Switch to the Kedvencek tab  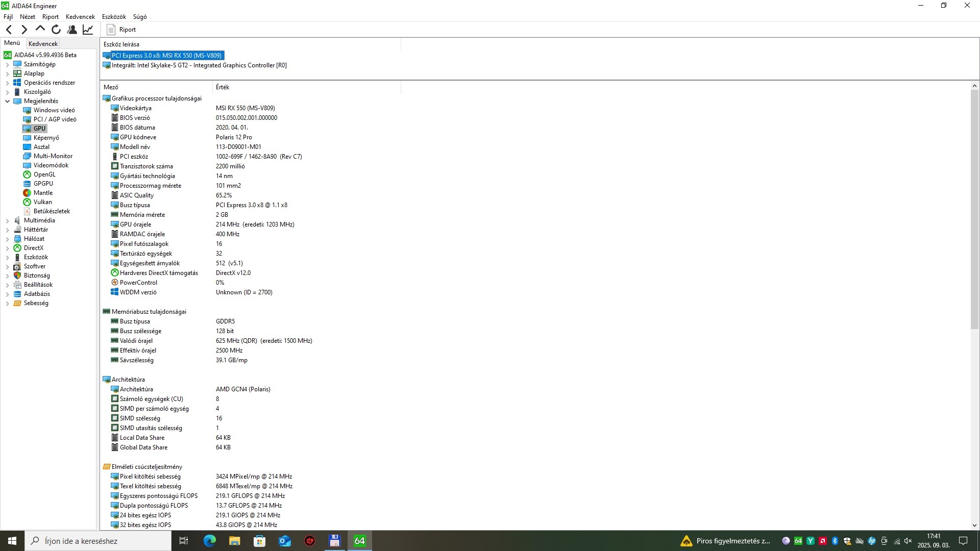43,44
